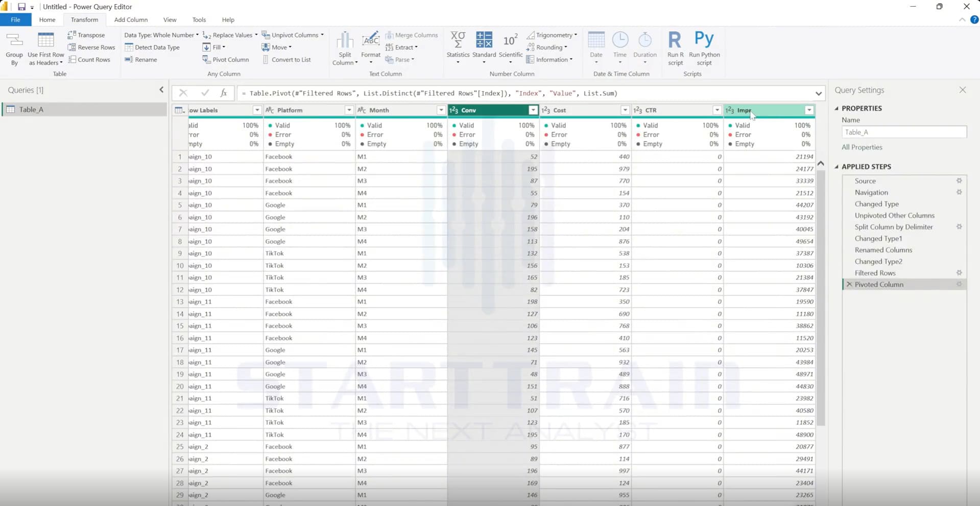Click the Split Column icon
This screenshot has width=980, height=506.
345,40
